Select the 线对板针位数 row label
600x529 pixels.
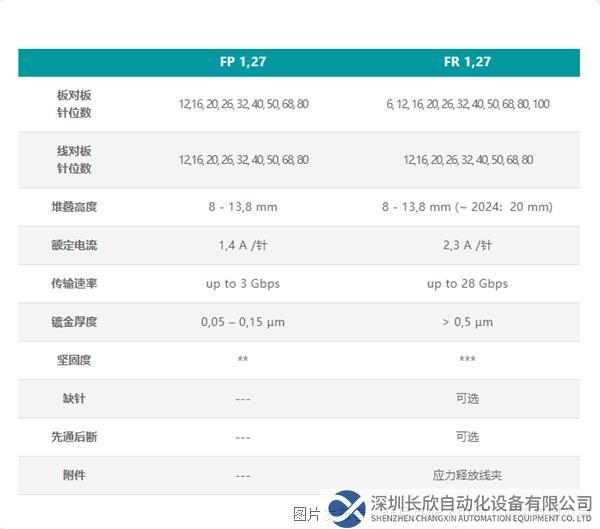point(74,160)
